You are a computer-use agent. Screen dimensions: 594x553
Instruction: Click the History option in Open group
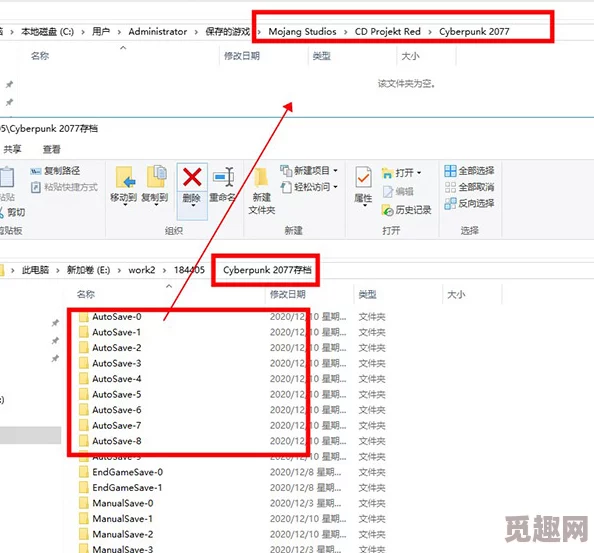tap(406, 210)
